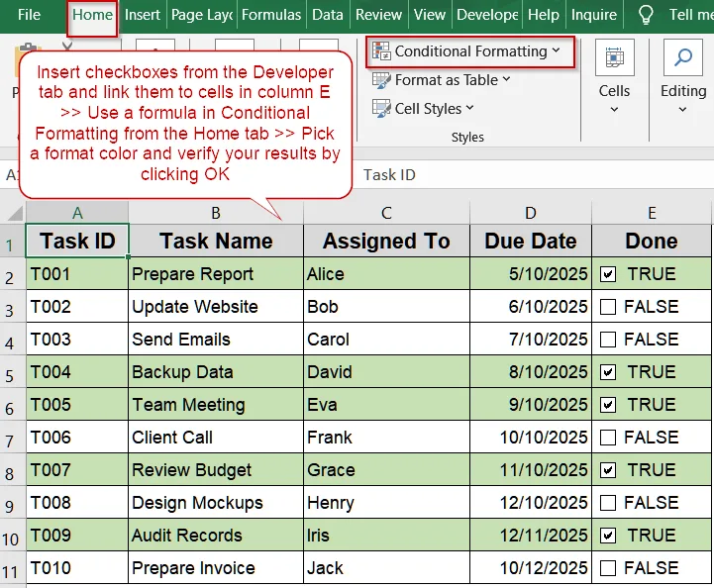Open the Inquire tab
Screen dimensions: 714x588
(x=594, y=15)
